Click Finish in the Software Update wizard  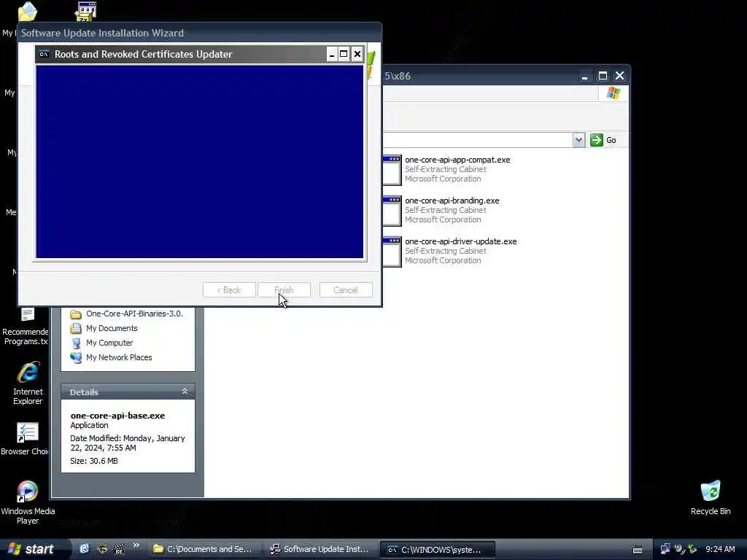tap(284, 290)
